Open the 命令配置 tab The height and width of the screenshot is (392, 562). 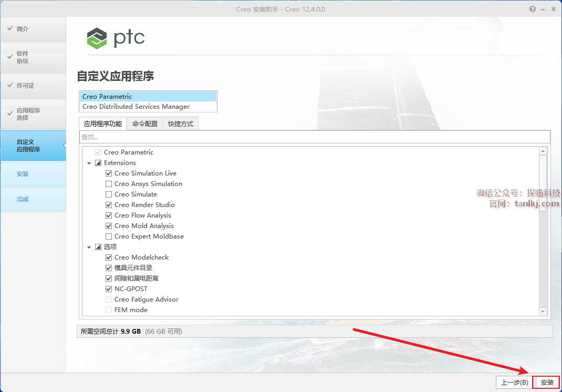pos(145,123)
